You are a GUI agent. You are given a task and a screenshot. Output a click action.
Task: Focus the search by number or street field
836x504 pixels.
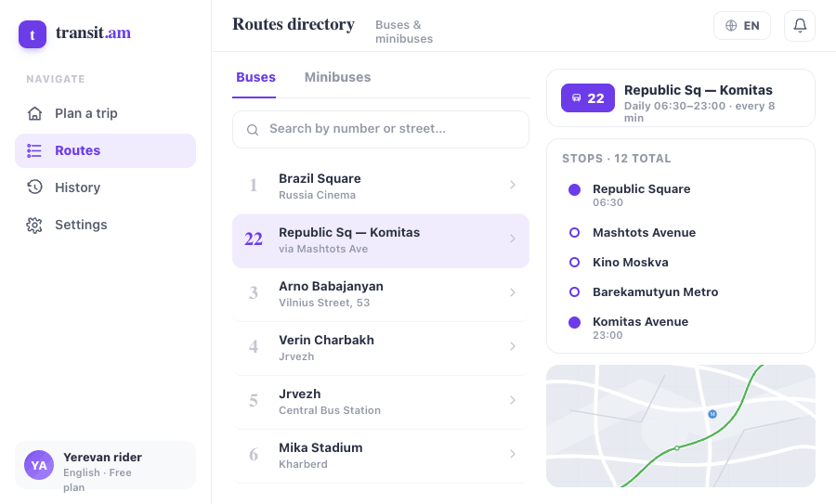381,129
